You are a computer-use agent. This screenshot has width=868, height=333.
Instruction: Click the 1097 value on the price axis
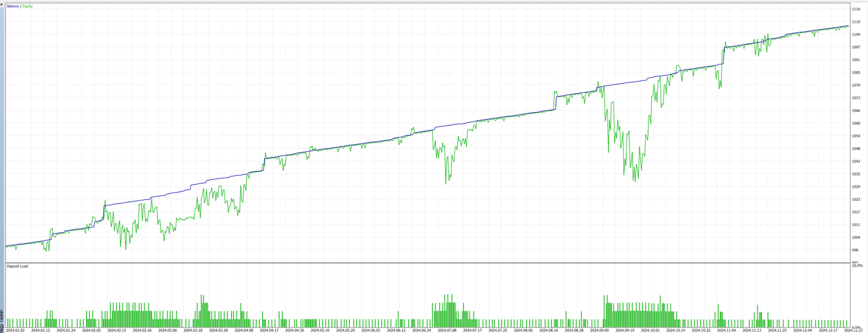pyautogui.click(x=856, y=47)
